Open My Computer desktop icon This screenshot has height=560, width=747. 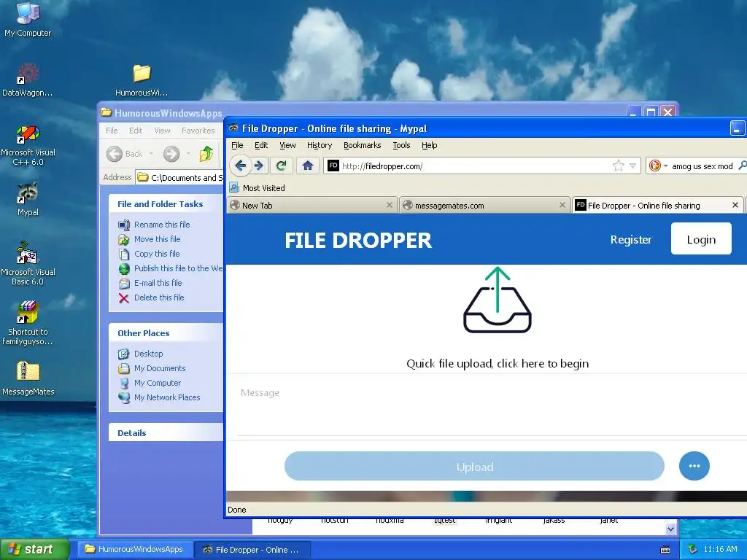click(28, 19)
